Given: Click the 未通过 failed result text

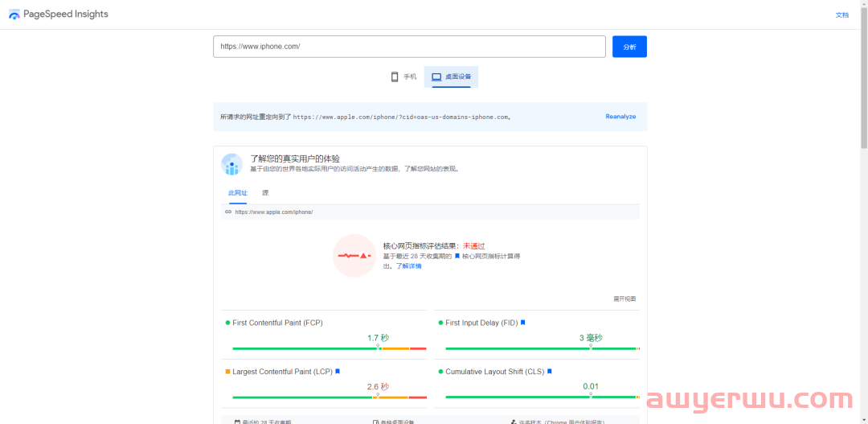Looking at the screenshot, I should 474,246.
